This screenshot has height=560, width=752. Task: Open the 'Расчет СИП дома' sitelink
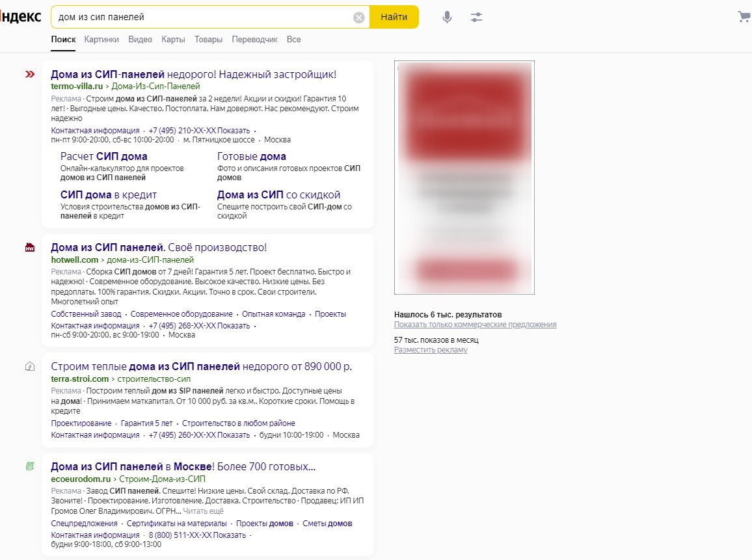point(103,156)
